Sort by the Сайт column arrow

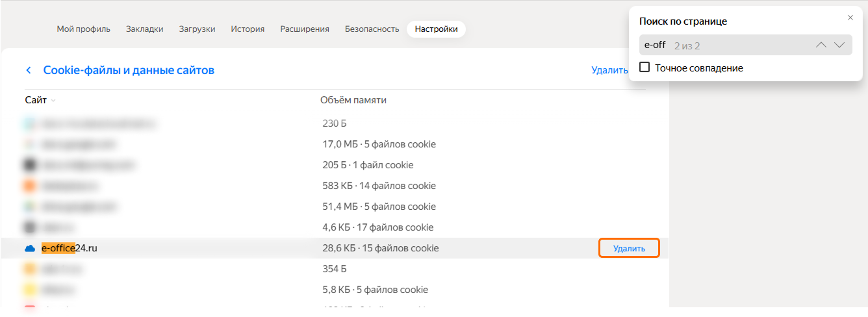(53, 101)
